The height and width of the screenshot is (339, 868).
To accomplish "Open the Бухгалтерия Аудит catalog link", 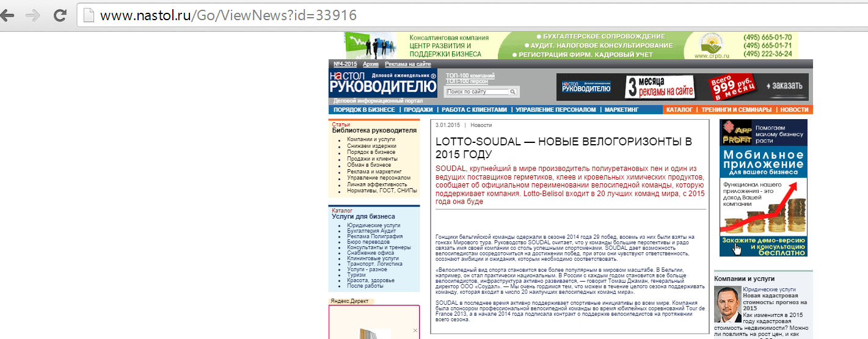I will (371, 231).
